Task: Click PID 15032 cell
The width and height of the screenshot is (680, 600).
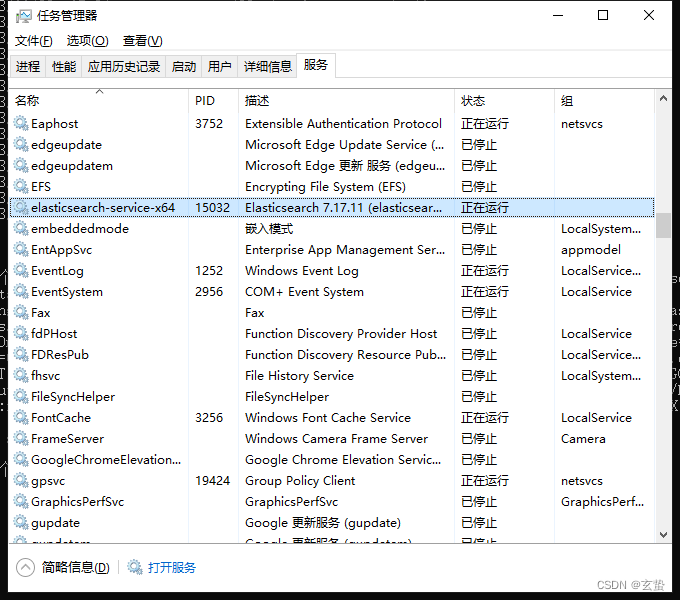Action: [212, 208]
